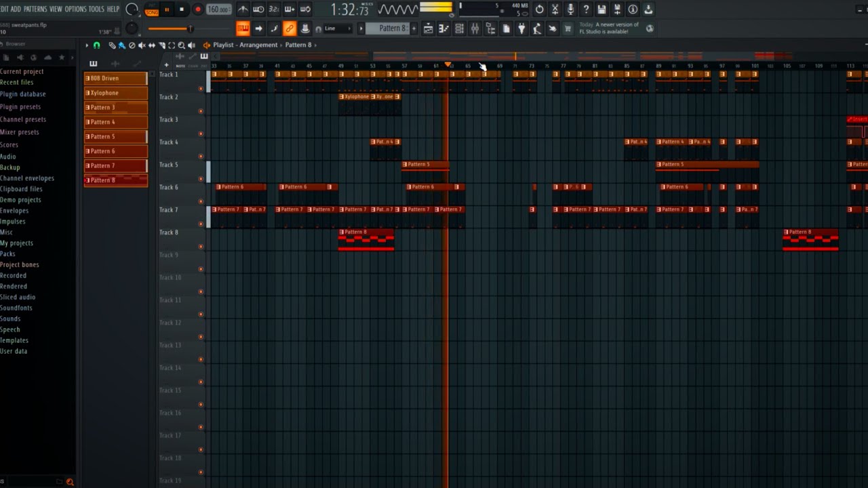Open the OPTIONS menu
This screenshot has height=488, width=868.
point(75,9)
